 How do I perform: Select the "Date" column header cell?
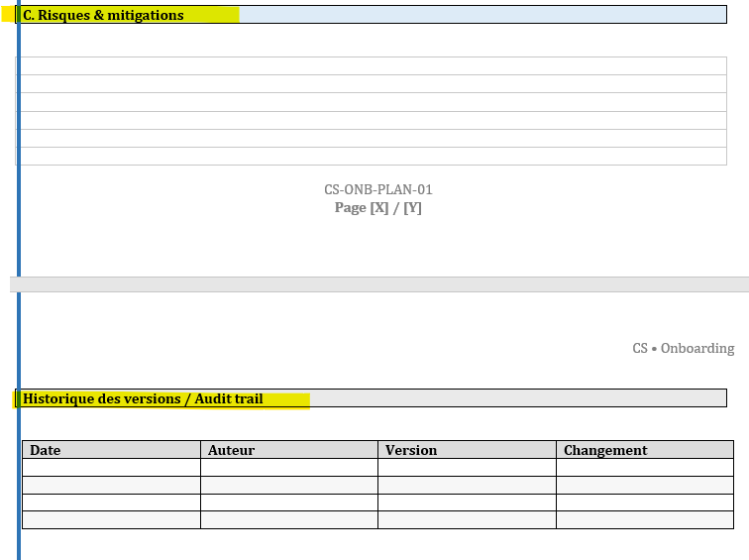[111, 450]
